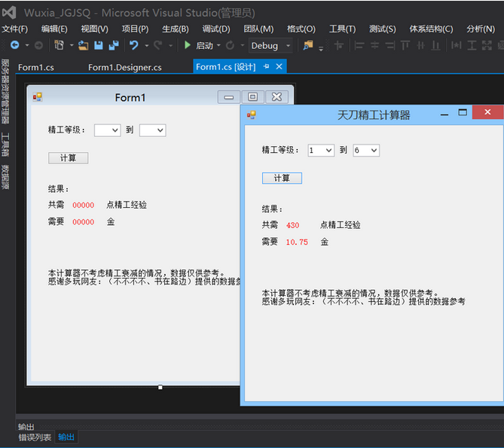504x448 pixels.
Task: Open the 项目(P) menu
Action: tap(135, 29)
